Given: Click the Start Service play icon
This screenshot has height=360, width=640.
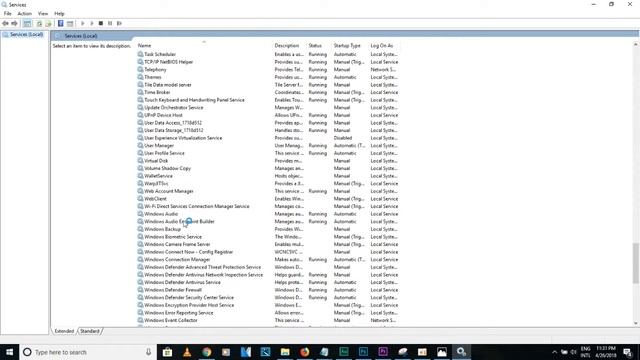Looking at the screenshot, I should coord(82,23).
